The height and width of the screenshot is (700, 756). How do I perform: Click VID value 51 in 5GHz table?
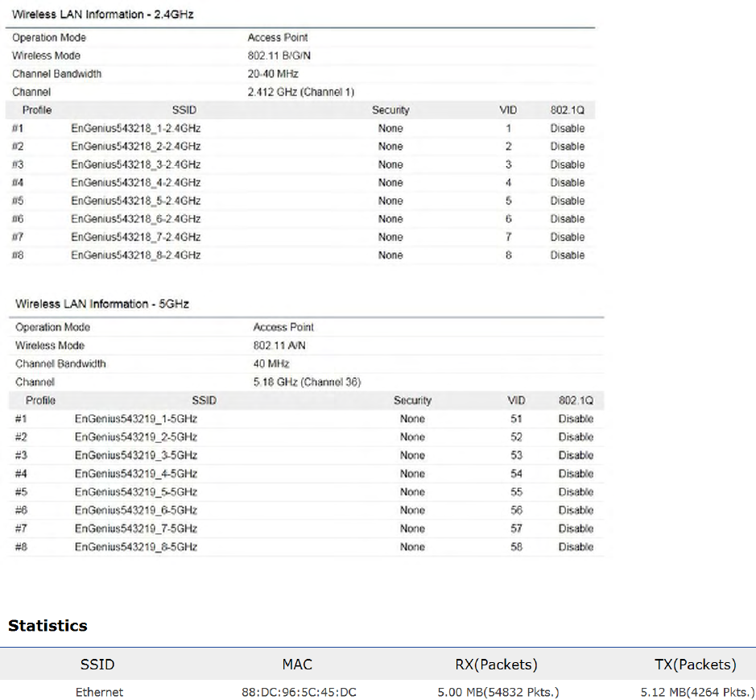click(x=516, y=419)
